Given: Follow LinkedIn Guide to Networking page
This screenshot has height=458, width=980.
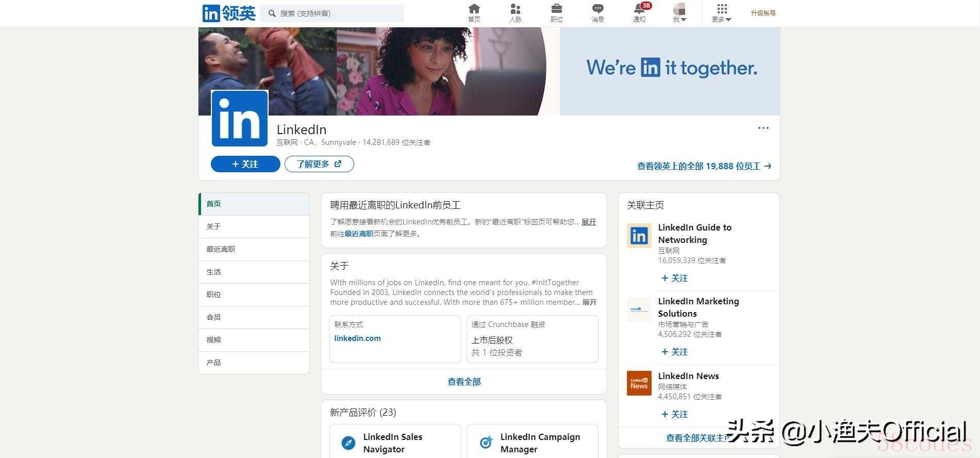Looking at the screenshot, I should (x=674, y=278).
